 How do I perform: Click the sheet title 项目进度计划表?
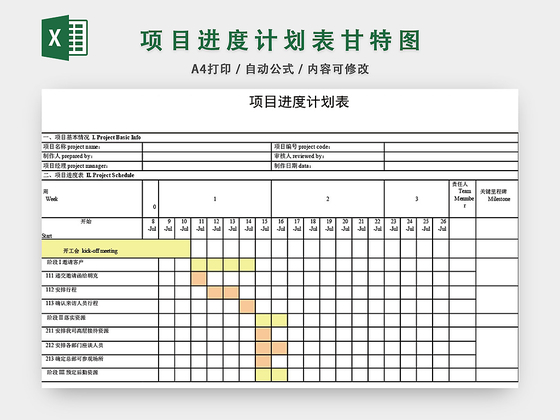tap(299, 102)
